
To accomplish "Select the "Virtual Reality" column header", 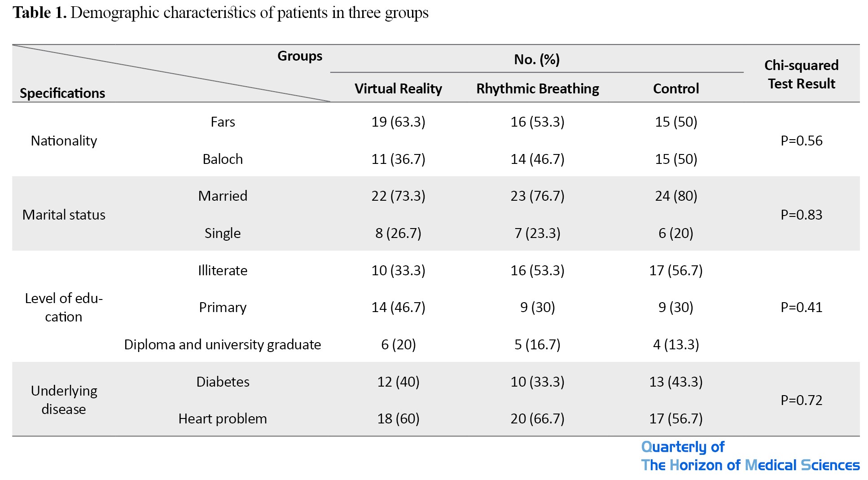I will (x=398, y=88).
